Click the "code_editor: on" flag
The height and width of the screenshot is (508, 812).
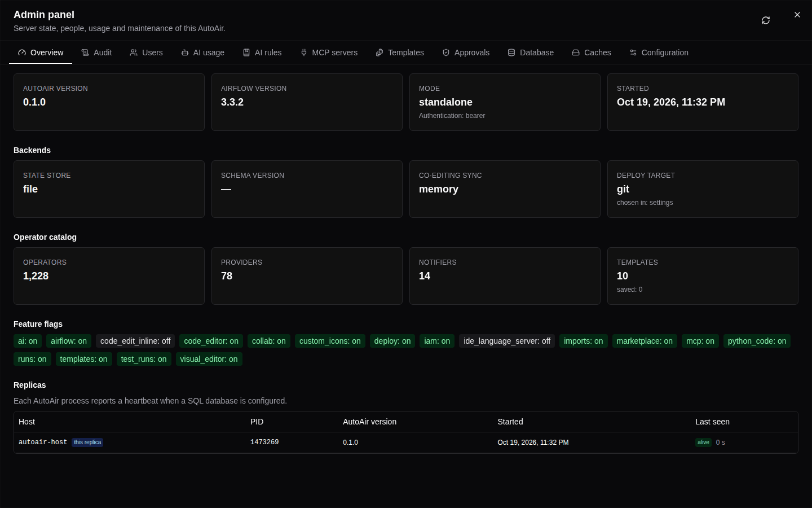pos(211,341)
